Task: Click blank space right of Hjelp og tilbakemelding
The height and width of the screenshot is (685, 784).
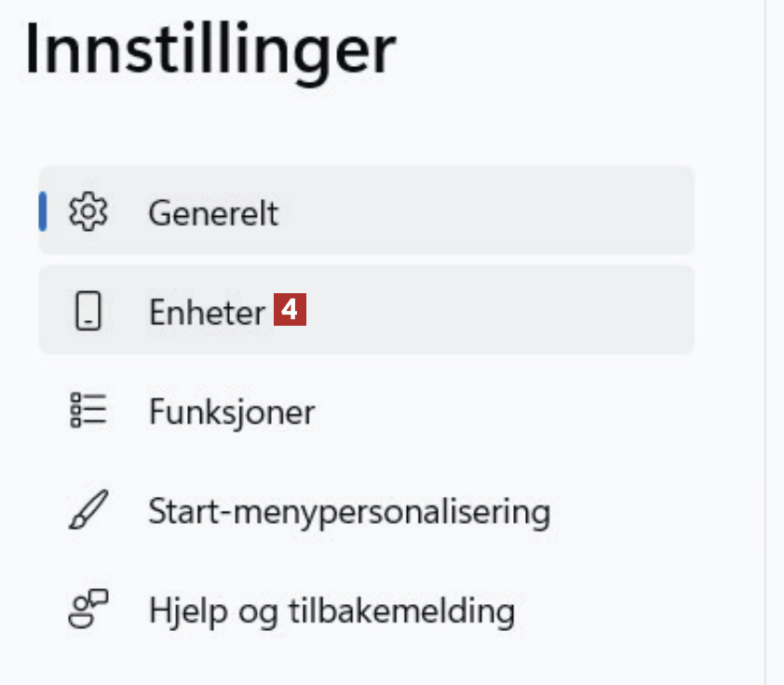Action: point(615,611)
